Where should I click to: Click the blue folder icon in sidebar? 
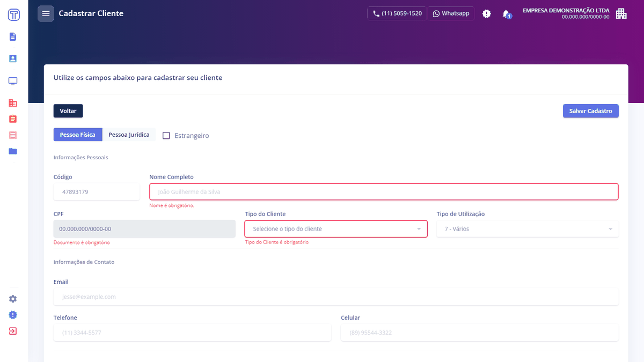[13, 151]
